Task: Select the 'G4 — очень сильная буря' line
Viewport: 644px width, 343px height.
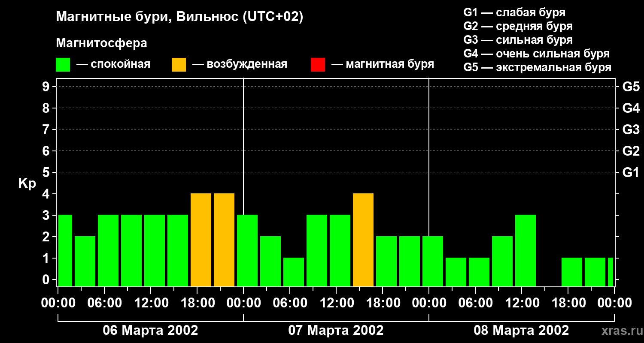Action: [x=537, y=54]
